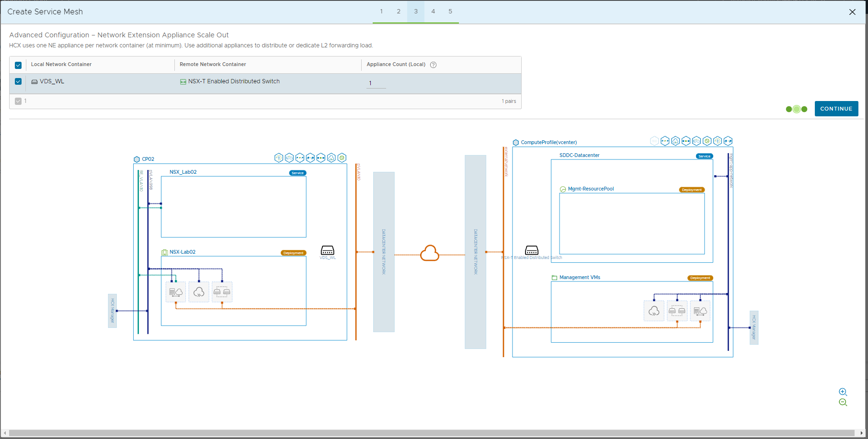Click ComputeProfile green globe service hexagon icon
Screen dimensions: 868x439
(707, 141)
